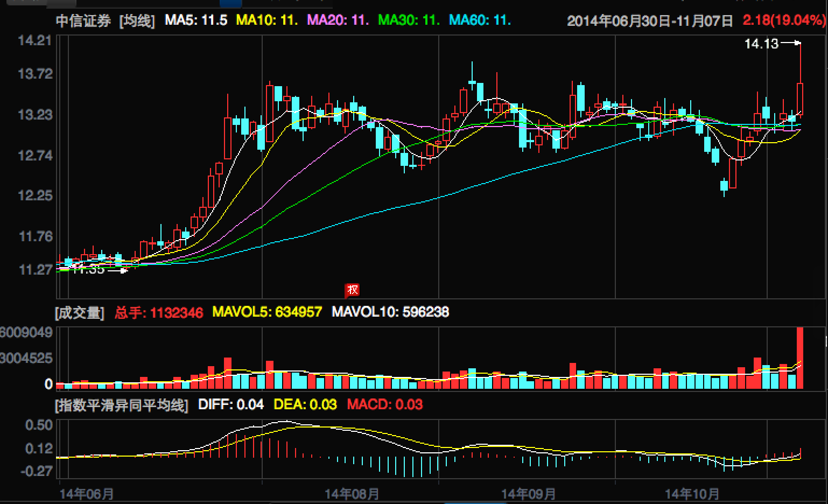Click the last red candlestick on chart
The width and height of the screenshot is (828, 504).
click(800, 99)
